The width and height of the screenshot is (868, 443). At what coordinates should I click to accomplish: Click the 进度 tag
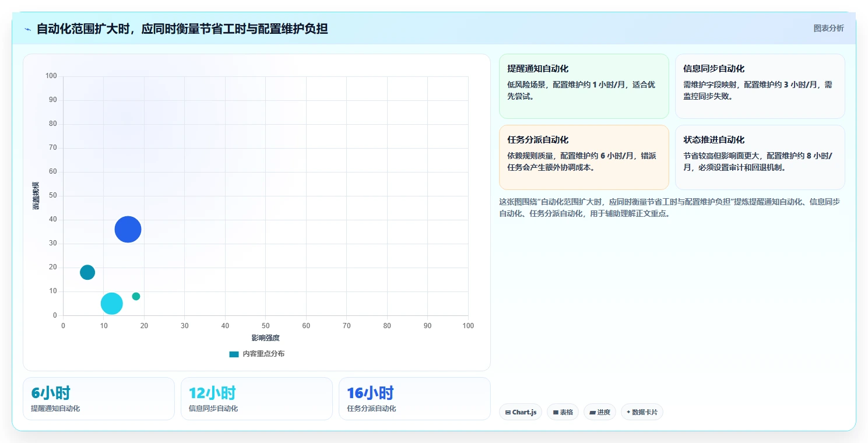[600, 412]
